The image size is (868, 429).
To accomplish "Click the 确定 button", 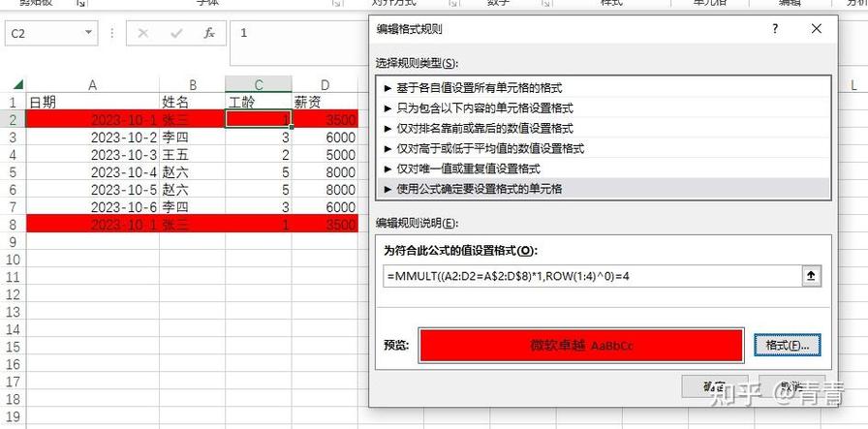I will [714, 386].
